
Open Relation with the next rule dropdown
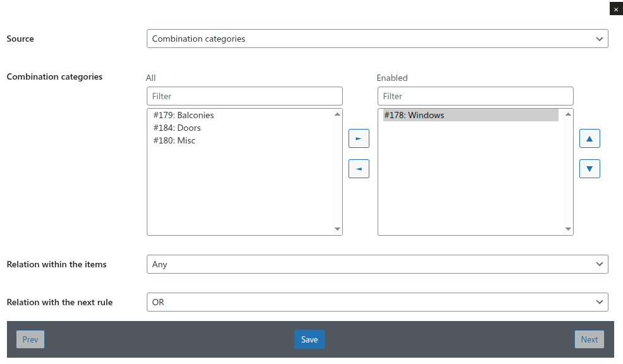[377, 302]
